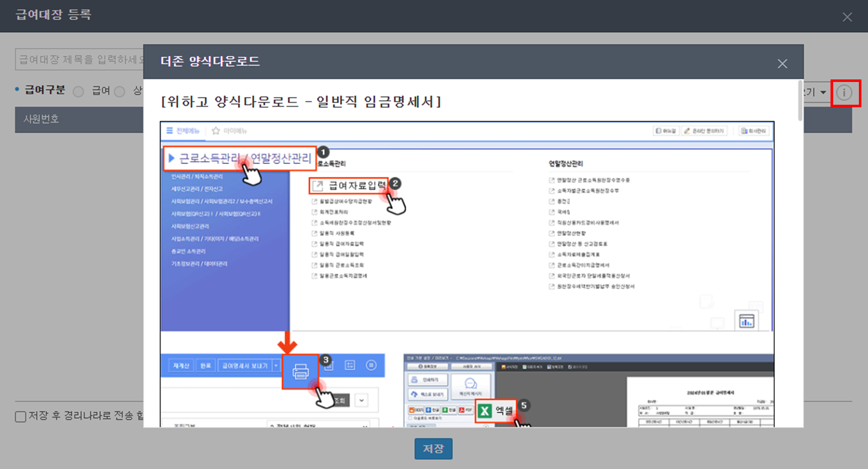Close the 더존 양식다운로드 popup
Image resolution: width=868 pixels, height=469 pixels.
click(x=782, y=64)
